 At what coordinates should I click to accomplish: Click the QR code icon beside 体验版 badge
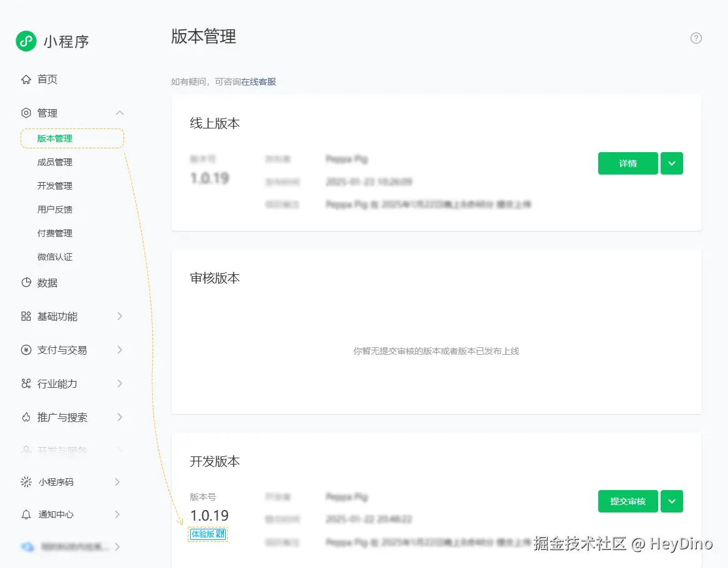(x=220, y=534)
